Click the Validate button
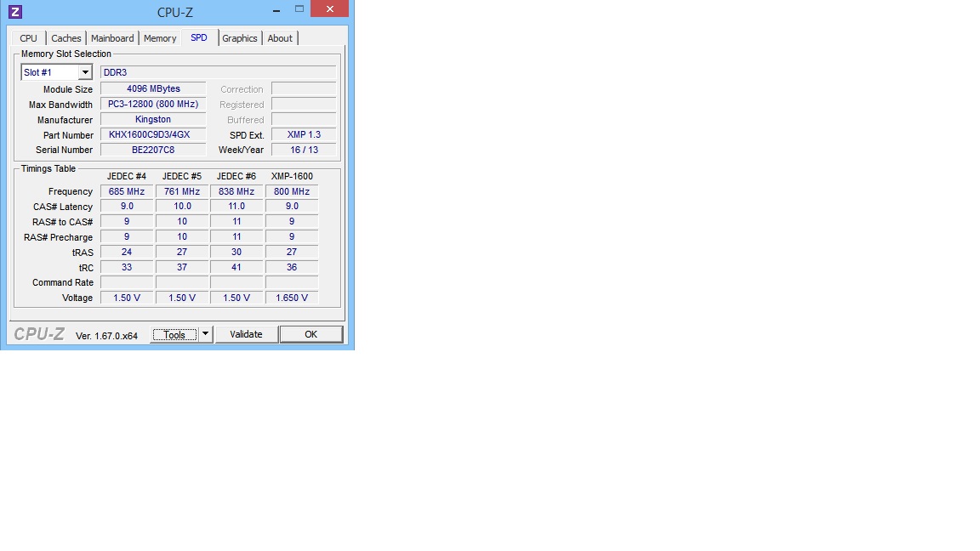The width and height of the screenshot is (980, 551). click(246, 334)
